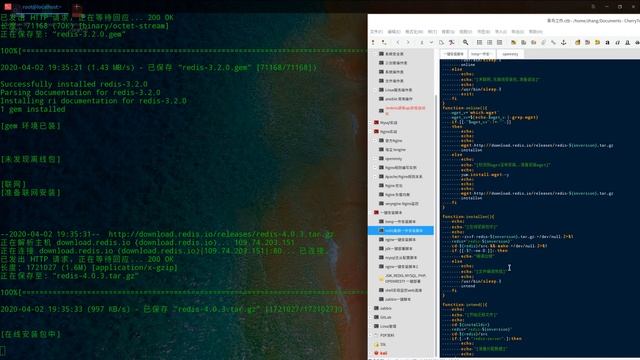
Task: Click the 'function online(){' code line
Action: [x=464, y=108]
